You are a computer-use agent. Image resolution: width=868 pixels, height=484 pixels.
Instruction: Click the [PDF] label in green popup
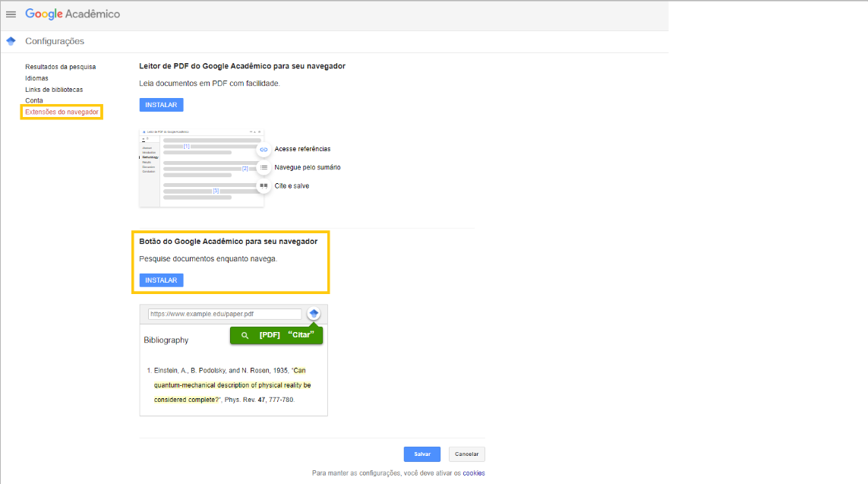click(x=270, y=335)
